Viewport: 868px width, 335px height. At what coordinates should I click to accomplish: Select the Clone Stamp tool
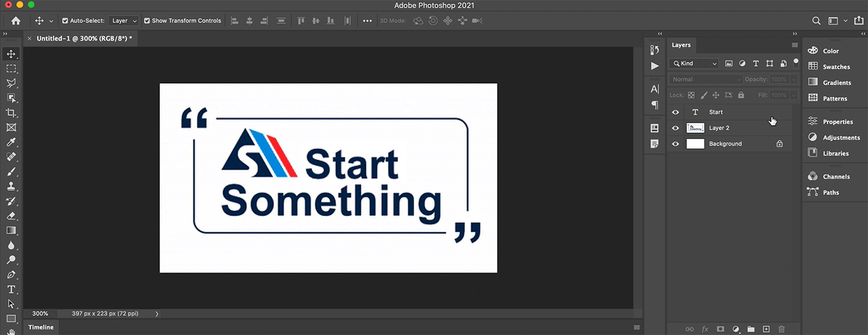(x=11, y=186)
